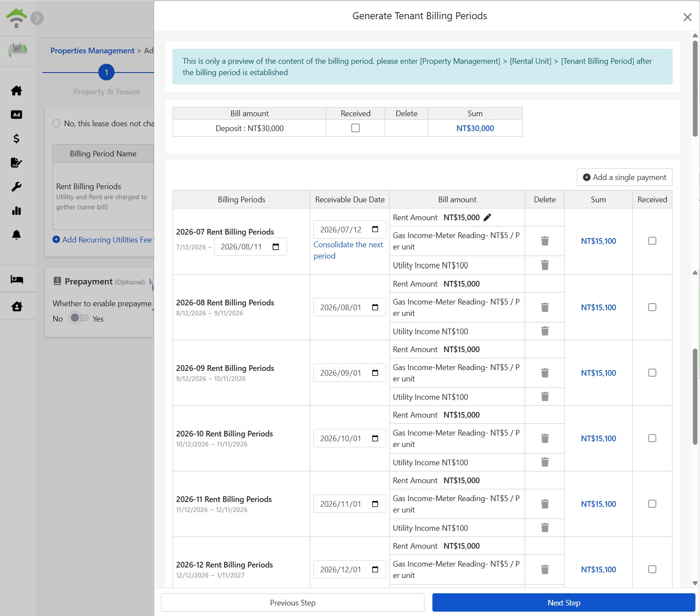Image resolution: width=700 pixels, height=616 pixels.
Task: Open date picker for 2026/11/01 due date
Action: [375, 504]
